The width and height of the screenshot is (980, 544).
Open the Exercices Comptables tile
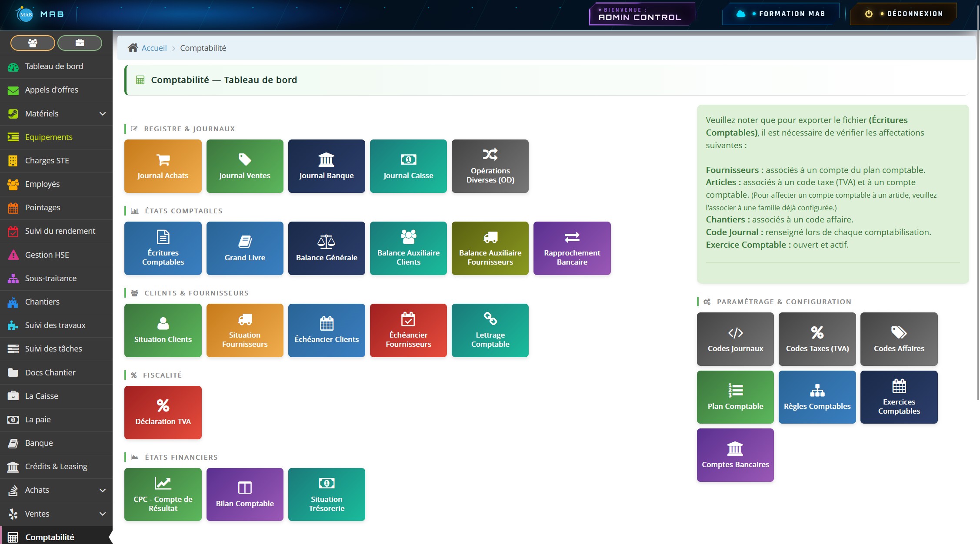tap(899, 397)
